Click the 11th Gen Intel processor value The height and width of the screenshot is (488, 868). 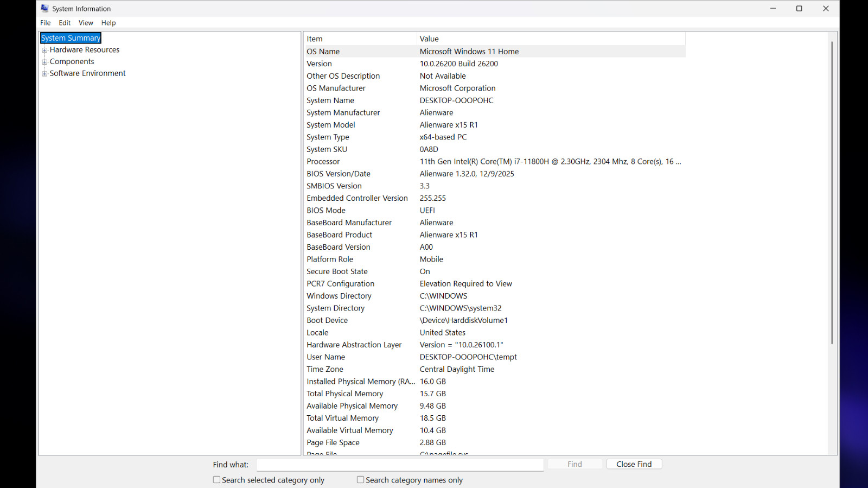tap(551, 162)
